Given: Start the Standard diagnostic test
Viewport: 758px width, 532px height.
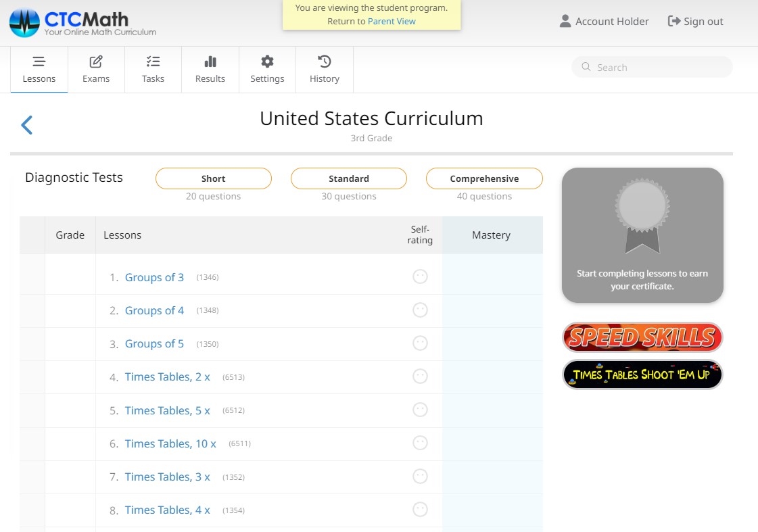Looking at the screenshot, I should click(x=349, y=178).
